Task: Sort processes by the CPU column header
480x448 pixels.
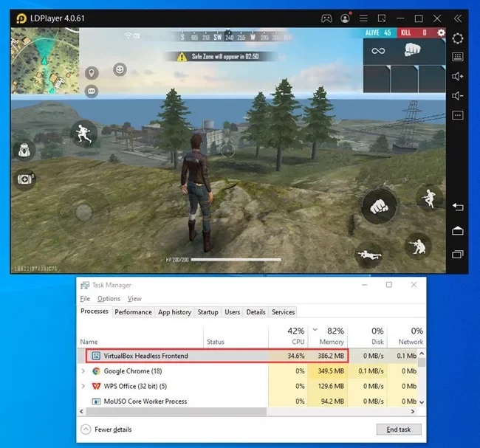Action: 288,336
